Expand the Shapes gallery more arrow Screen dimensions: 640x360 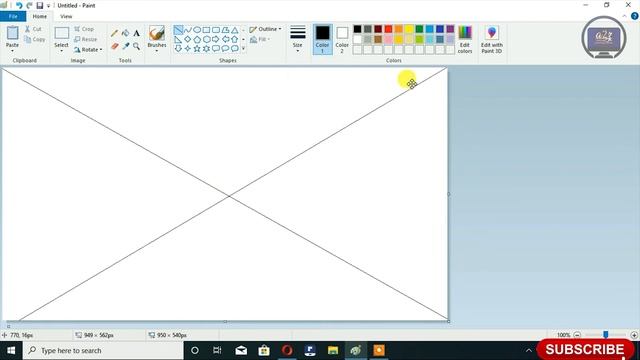pos(244,49)
